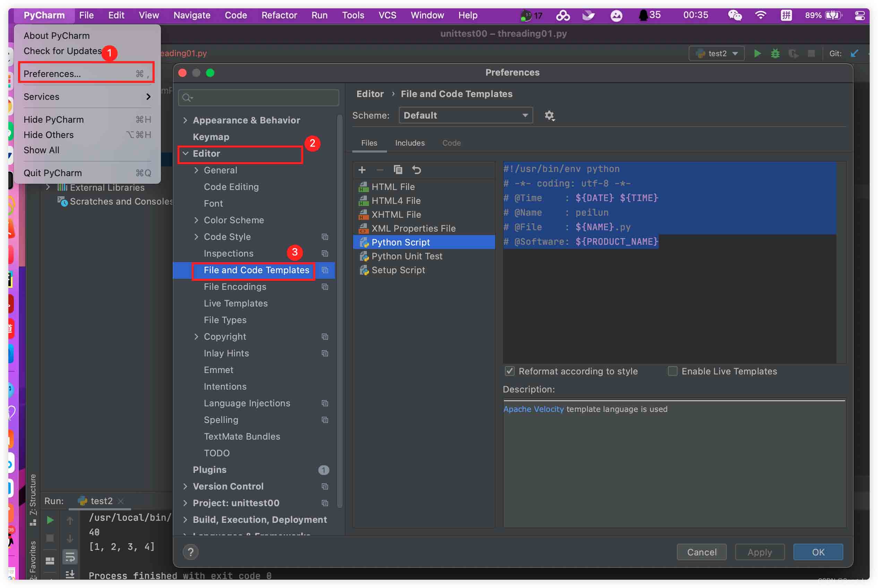Click the run with coverage icon
Image resolution: width=878 pixels, height=588 pixels.
click(x=793, y=53)
